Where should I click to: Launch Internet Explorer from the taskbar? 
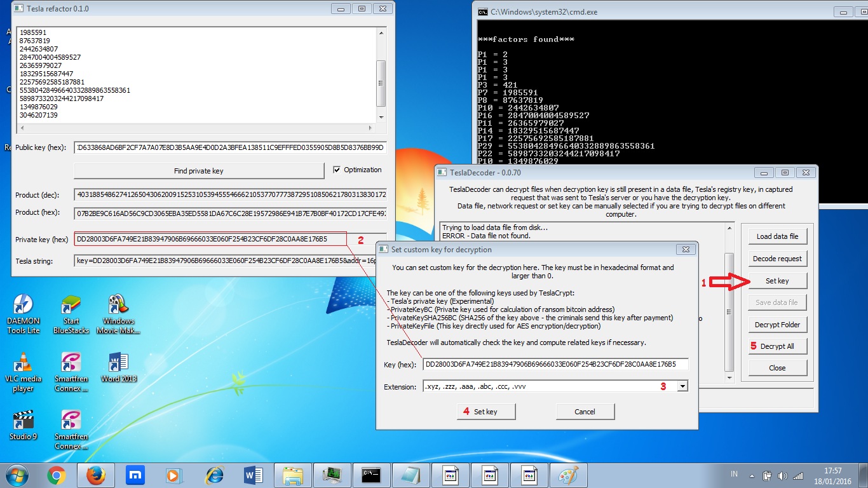point(214,475)
